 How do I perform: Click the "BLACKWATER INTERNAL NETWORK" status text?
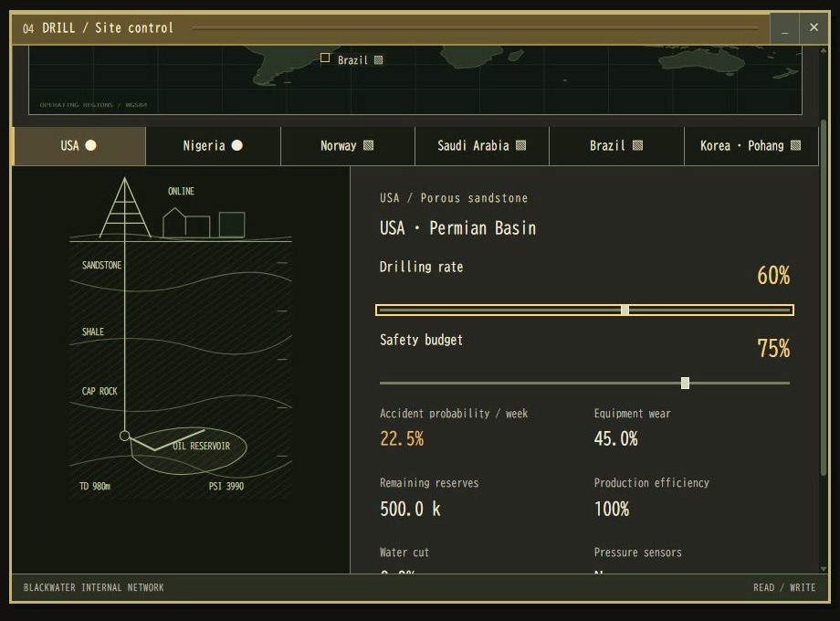94,587
